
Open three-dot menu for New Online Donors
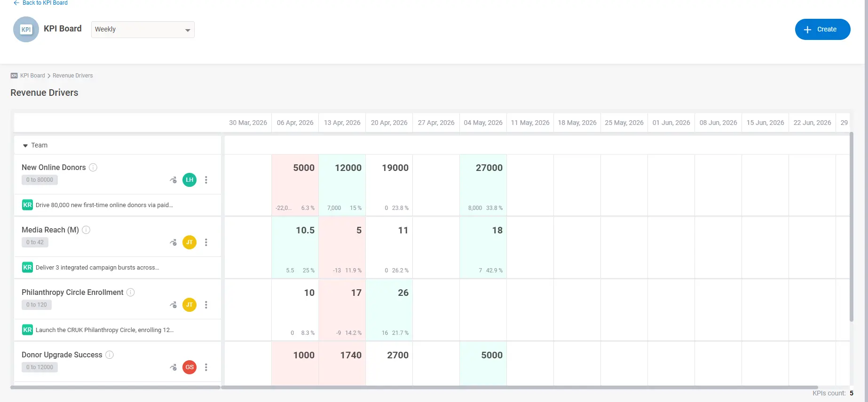(206, 180)
